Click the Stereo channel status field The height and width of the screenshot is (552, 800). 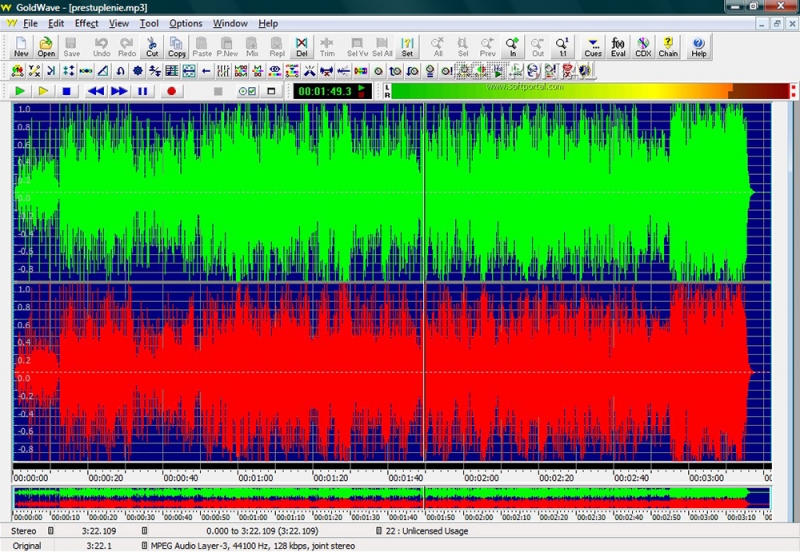point(23,531)
